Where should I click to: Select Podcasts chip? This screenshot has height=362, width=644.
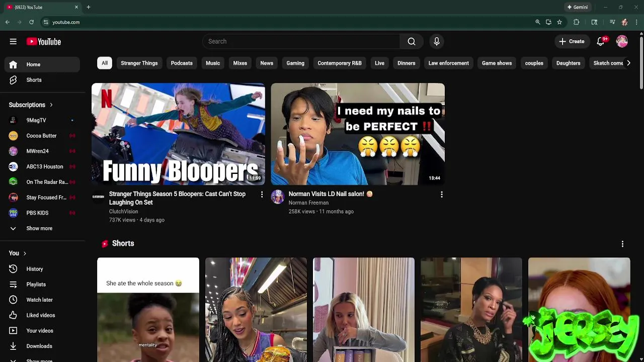click(x=182, y=63)
